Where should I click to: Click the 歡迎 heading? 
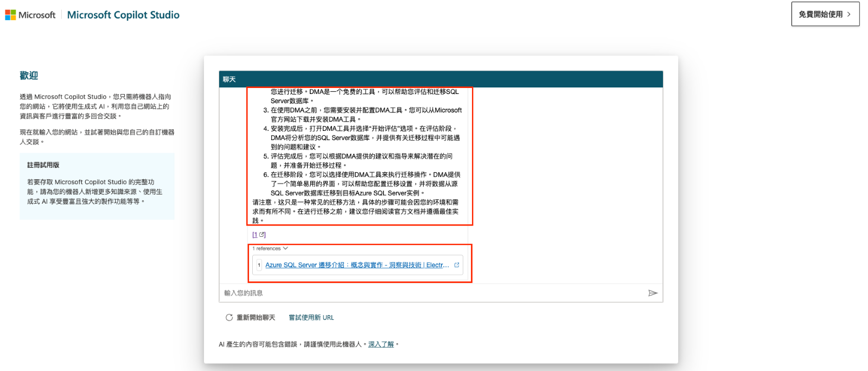click(x=29, y=76)
